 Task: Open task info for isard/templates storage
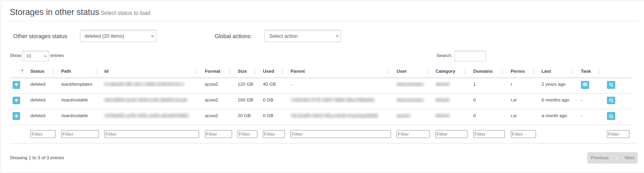tap(585, 85)
